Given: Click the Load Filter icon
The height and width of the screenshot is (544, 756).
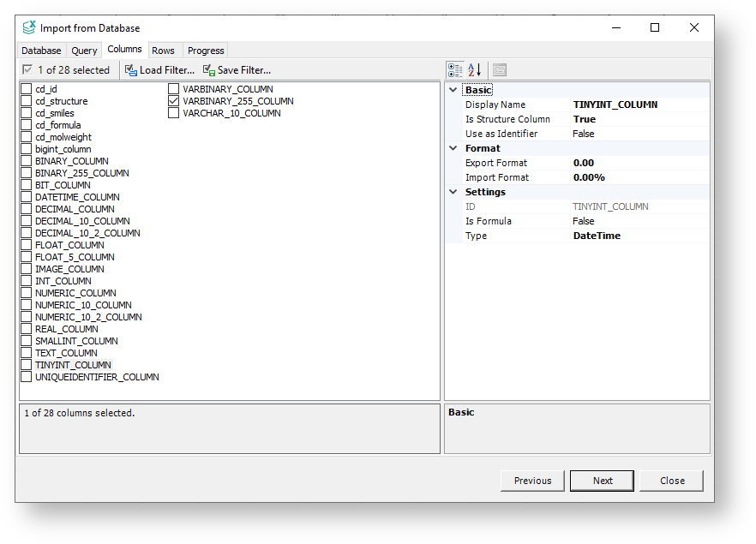Looking at the screenshot, I should [x=130, y=70].
